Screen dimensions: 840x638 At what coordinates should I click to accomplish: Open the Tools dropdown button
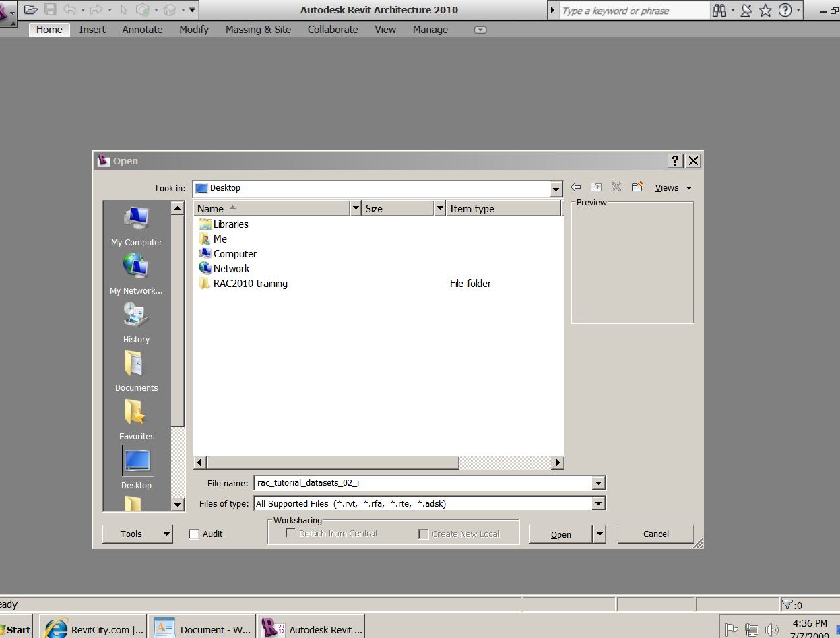tap(138, 534)
